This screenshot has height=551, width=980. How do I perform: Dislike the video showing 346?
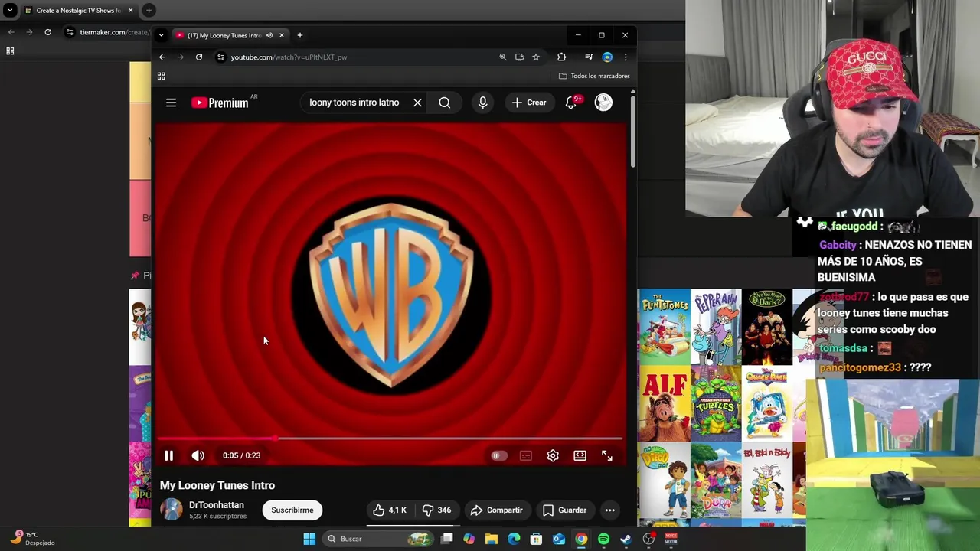pyautogui.click(x=436, y=510)
